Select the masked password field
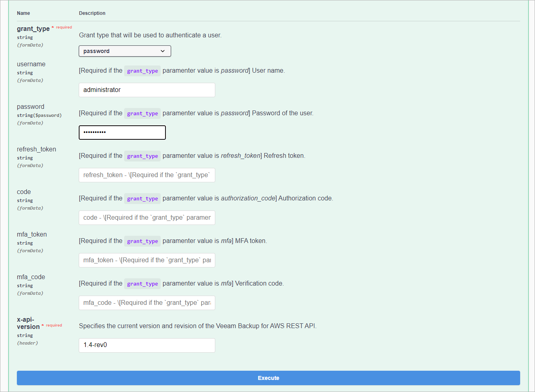The width and height of the screenshot is (535, 392). click(122, 133)
